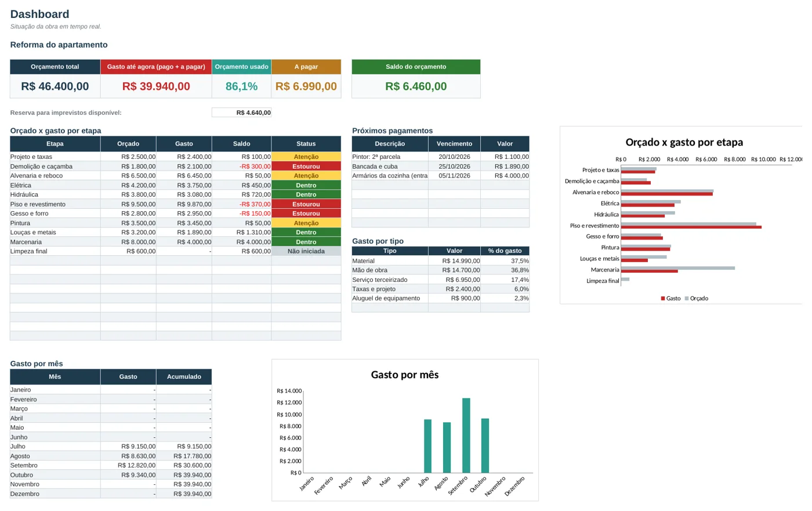This screenshot has height=511, width=812.
Task: Click the Pintor: 2ª parcela payment row
Action: coord(440,157)
